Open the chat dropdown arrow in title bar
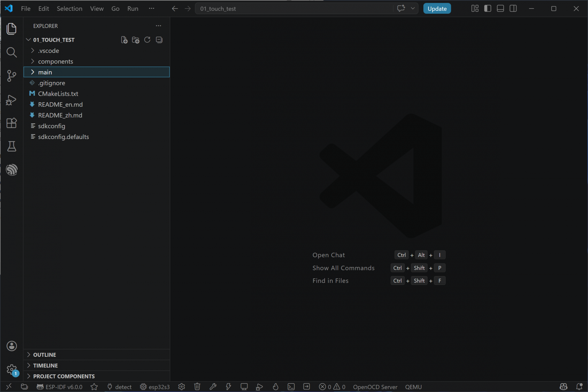Screen dimensions: 588x392 click(x=413, y=8)
